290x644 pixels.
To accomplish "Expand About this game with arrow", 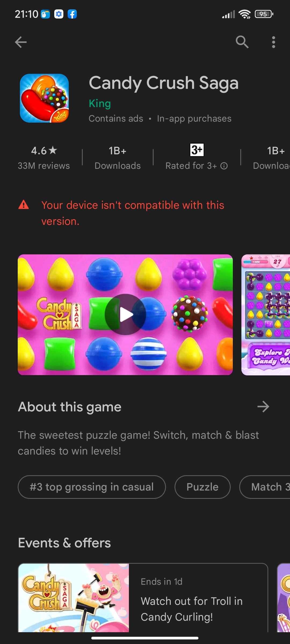I will tap(263, 407).
